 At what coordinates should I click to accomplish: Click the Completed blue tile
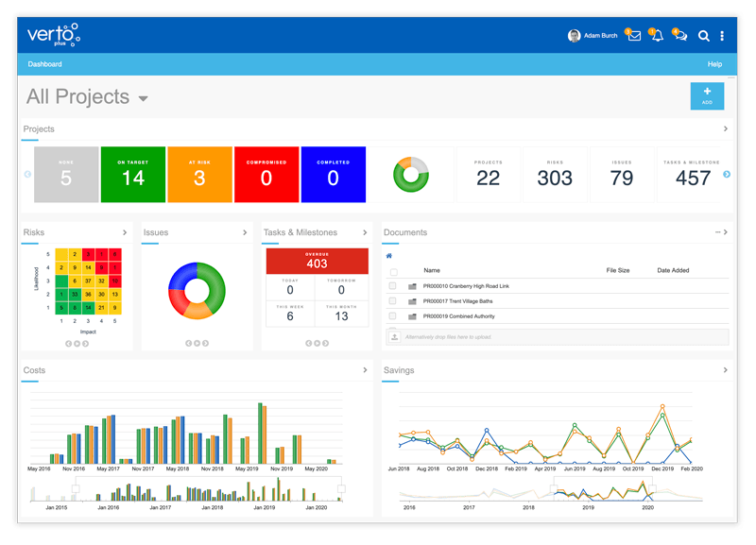334,175
